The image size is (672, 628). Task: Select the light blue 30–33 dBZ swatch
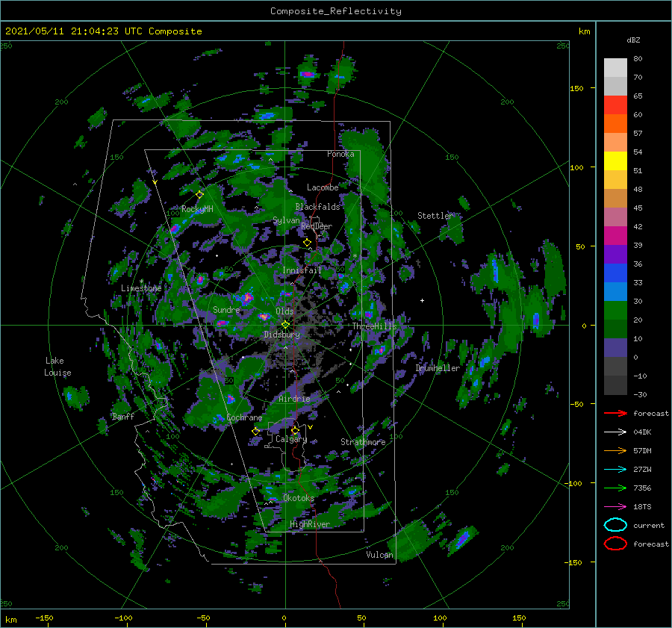point(615,292)
